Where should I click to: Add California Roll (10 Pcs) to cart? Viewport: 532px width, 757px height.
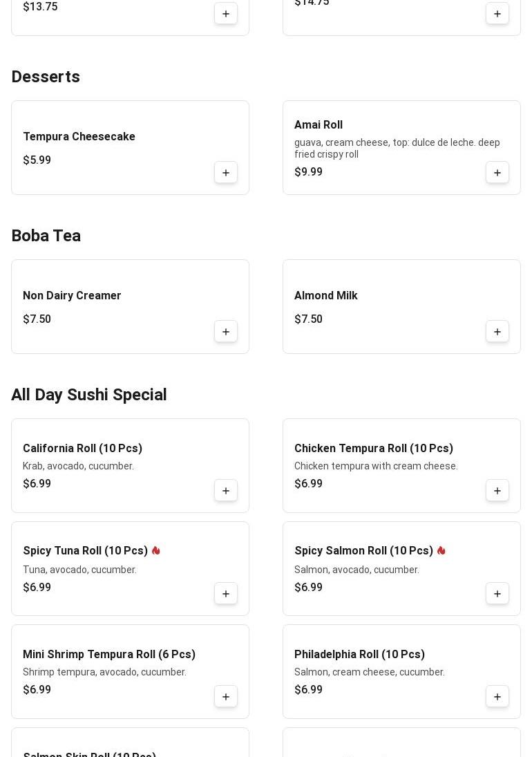coord(226,491)
